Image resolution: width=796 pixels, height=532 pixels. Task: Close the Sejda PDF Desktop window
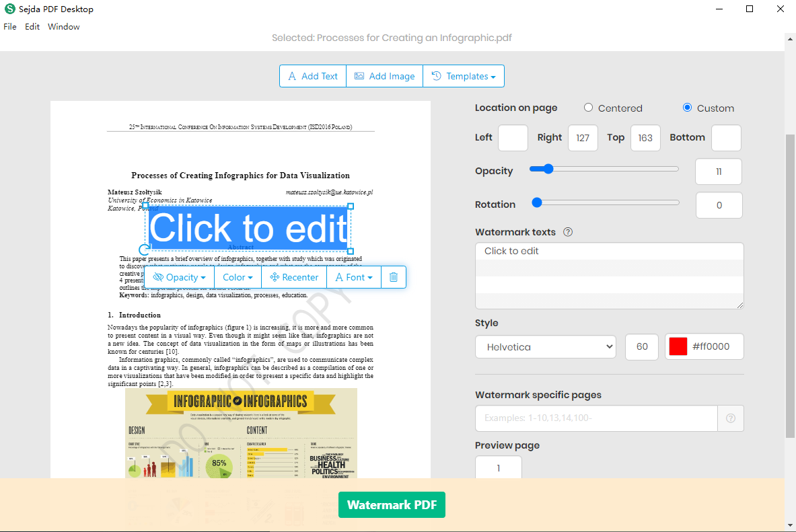(781, 9)
